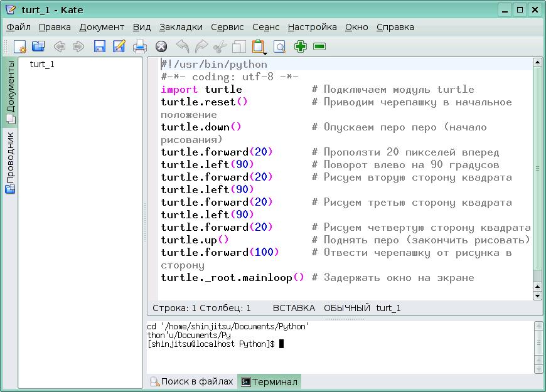Open the Файл menu
The height and width of the screenshot is (392, 546).
click(x=19, y=27)
